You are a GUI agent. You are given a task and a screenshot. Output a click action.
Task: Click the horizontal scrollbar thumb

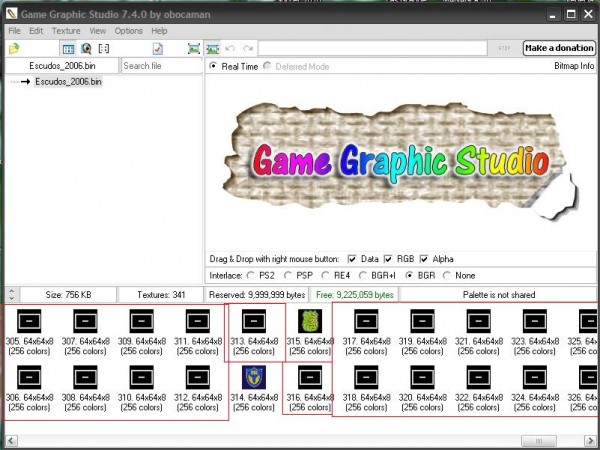point(539,440)
